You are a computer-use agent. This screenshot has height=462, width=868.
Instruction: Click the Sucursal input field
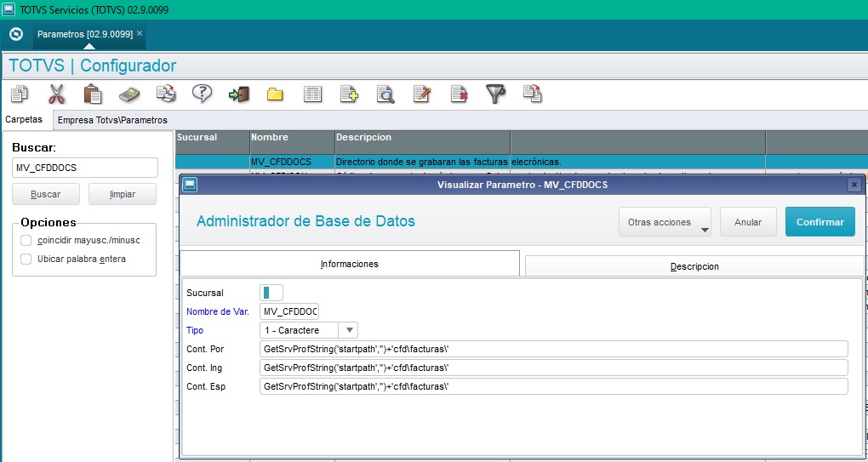[271, 293]
